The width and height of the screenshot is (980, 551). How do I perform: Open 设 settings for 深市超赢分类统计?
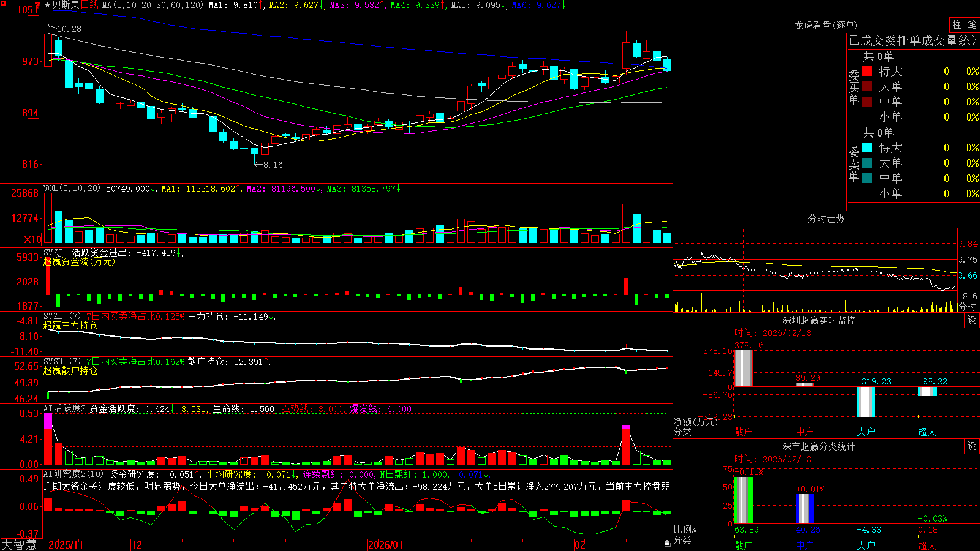tap(972, 446)
